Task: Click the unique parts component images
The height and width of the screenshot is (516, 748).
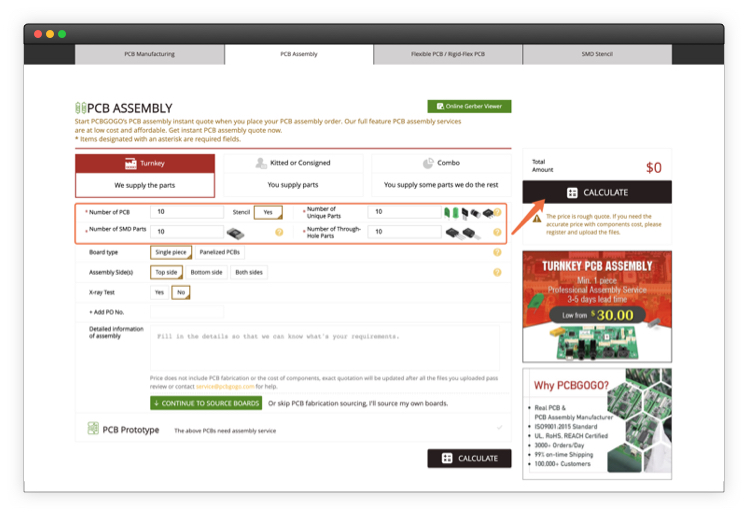Action: (468, 213)
